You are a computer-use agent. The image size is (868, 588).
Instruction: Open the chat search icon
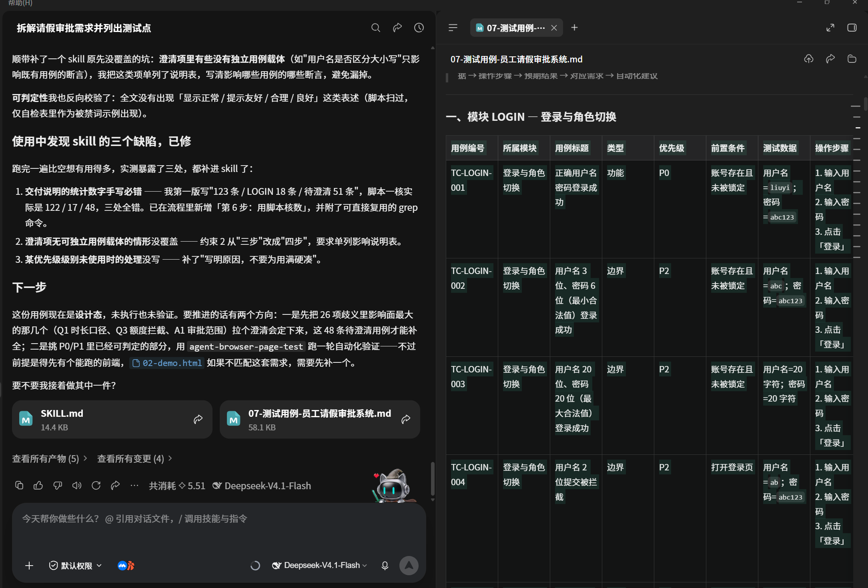click(375, 28)
